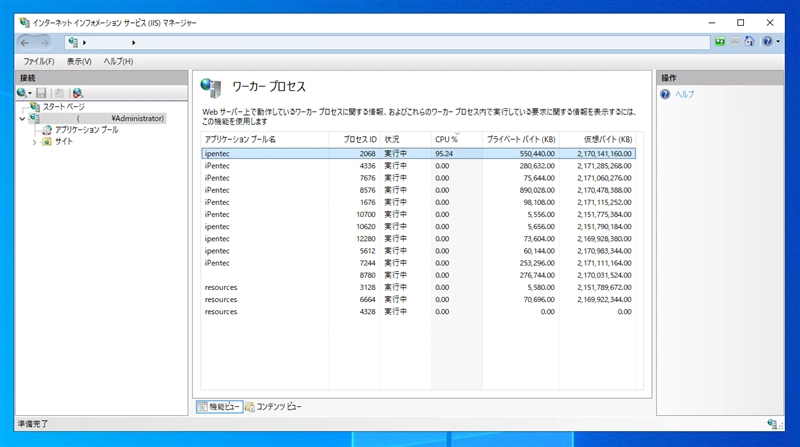Screen dimensions: 800x447
Task: Sort by アプリケーション プール名 column header
Action: pyautogui.click(x=265, y=139)
